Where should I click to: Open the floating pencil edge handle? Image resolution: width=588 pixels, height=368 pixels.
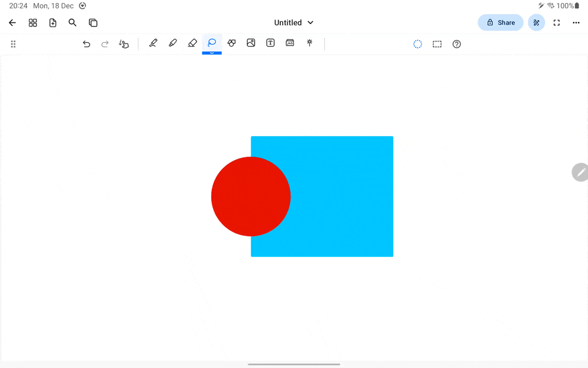click(580, 173)
